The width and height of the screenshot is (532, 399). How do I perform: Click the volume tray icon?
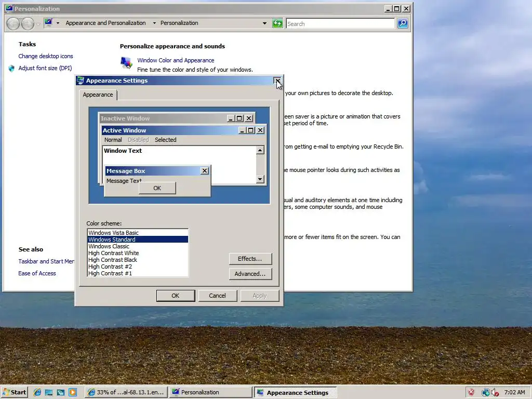(495, 393)
